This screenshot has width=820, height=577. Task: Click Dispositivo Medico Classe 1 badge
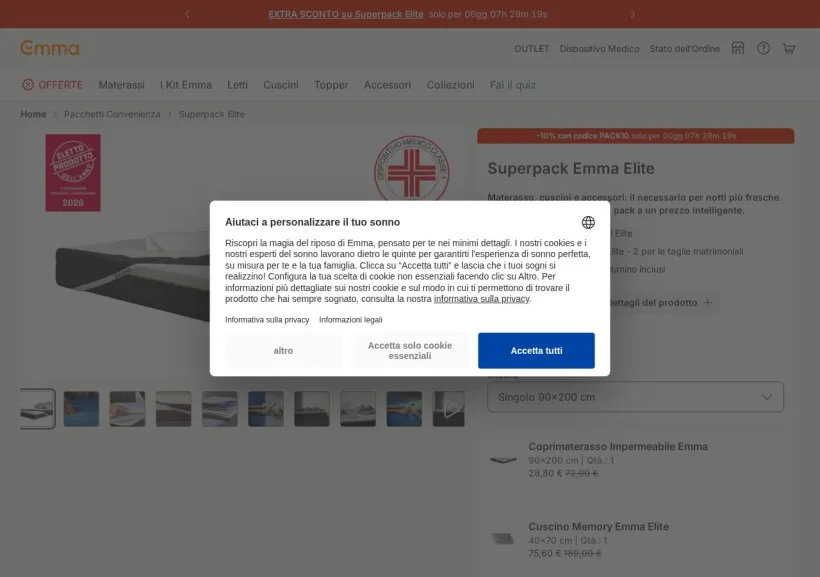412,168
